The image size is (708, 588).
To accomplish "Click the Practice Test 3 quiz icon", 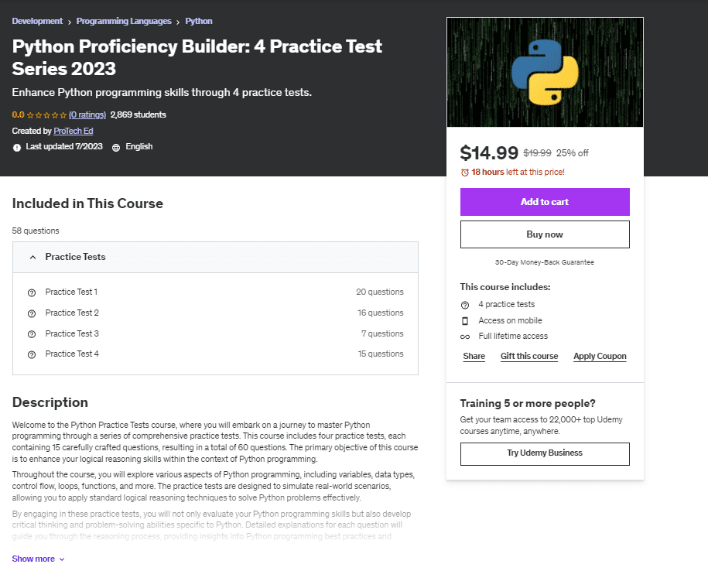I will click(32, 334).
